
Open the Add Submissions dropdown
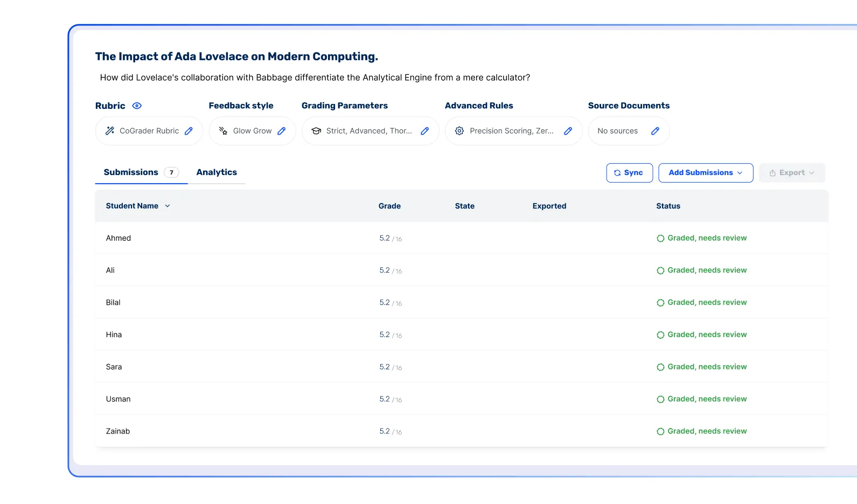coord(706,173)
